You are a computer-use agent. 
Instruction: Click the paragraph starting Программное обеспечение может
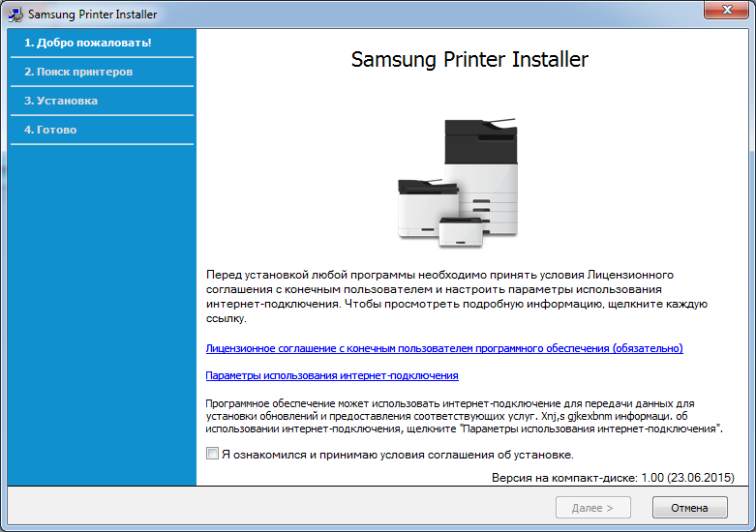(x=464, y=416)
